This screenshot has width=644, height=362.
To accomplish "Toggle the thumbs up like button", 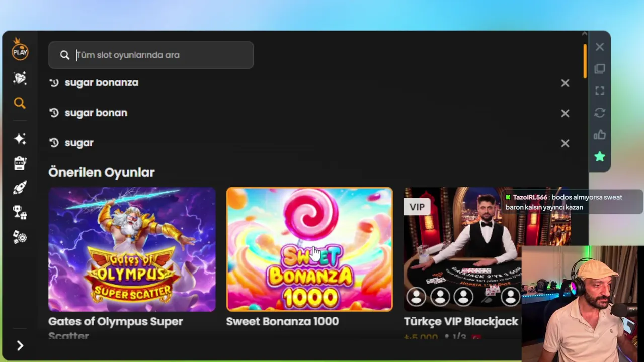I will point(600,135).
